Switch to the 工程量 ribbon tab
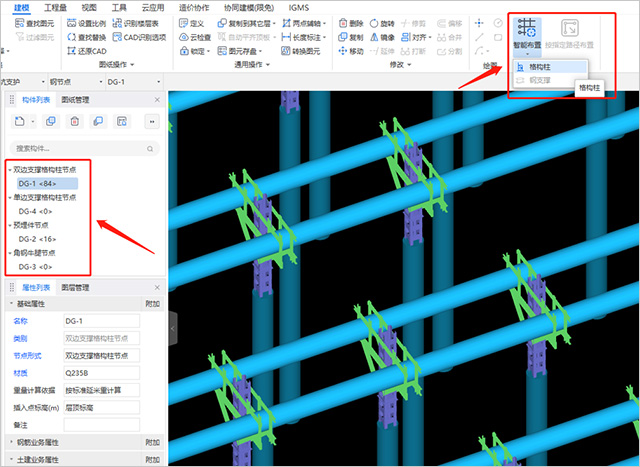This screenshot has width=640, height=467. tap(56, 7)
